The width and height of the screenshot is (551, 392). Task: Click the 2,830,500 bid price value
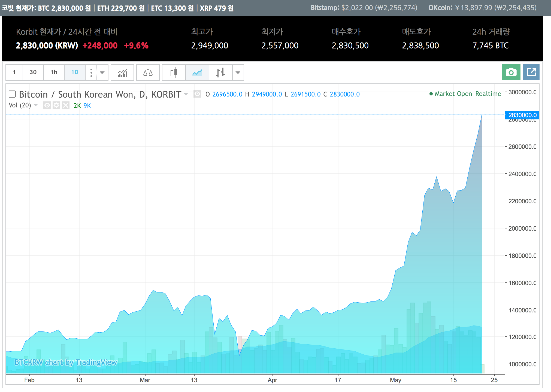350,46
